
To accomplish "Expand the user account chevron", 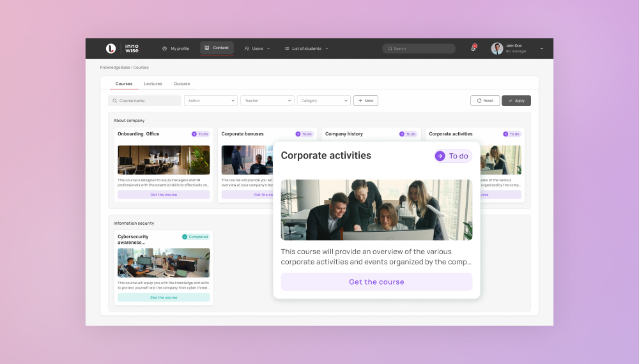I will pyautogui.click(x=542, y=49).
